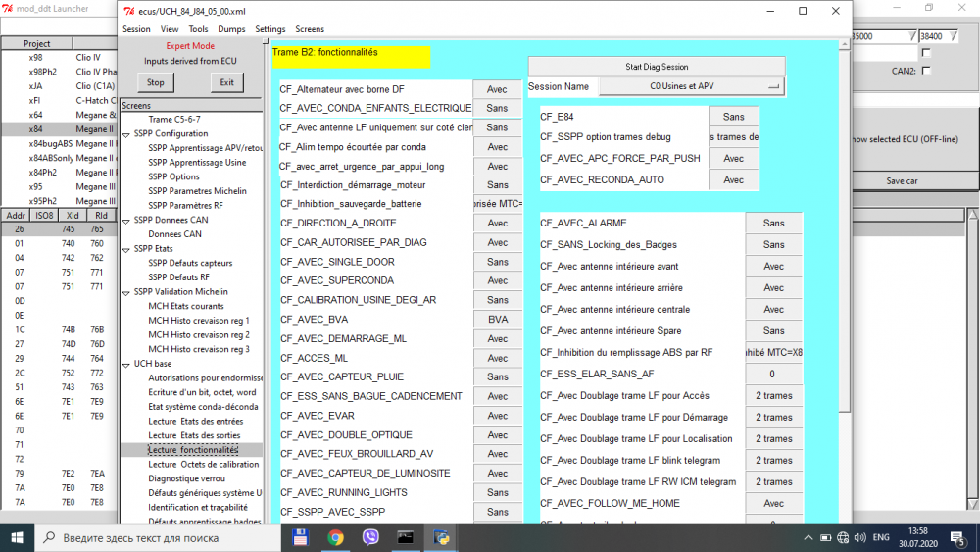Collapse the SSPP Validation Michelin node

coord(126,292)
